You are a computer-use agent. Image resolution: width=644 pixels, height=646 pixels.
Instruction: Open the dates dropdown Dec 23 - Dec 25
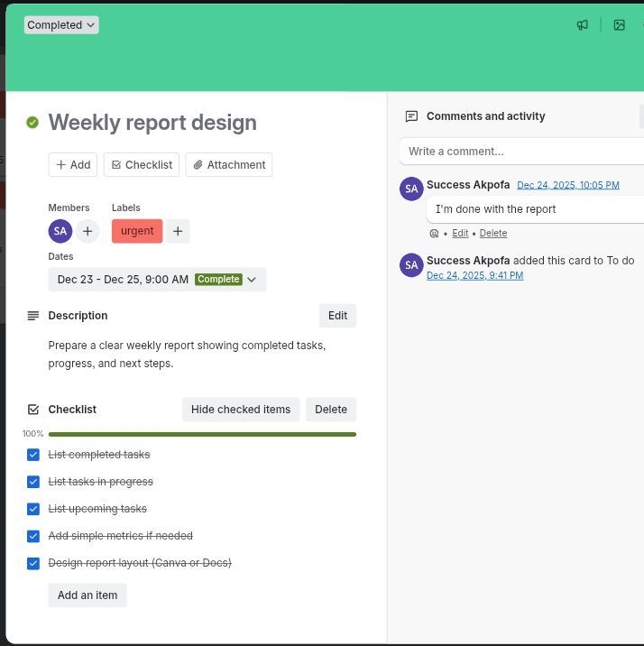[157, 280]
